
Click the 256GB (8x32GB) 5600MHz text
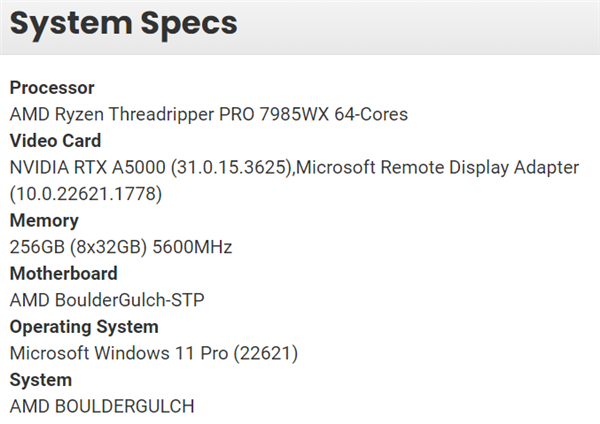click(x=121, y=247)
